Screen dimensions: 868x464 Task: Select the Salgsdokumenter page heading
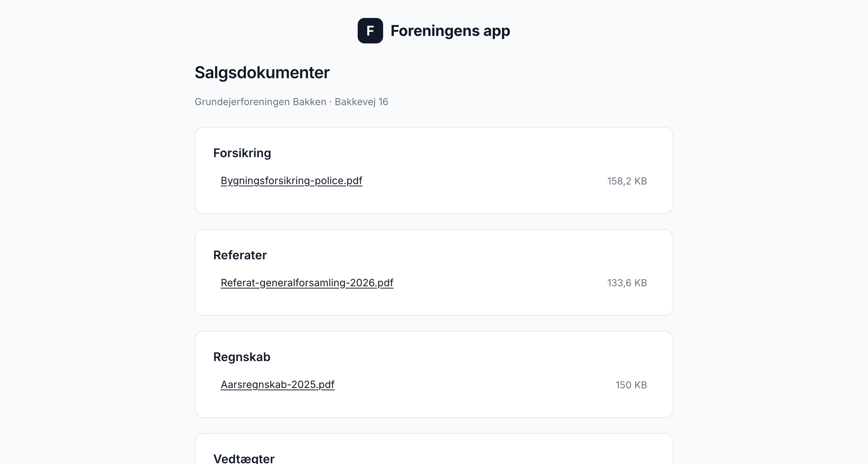coord(262,73)
